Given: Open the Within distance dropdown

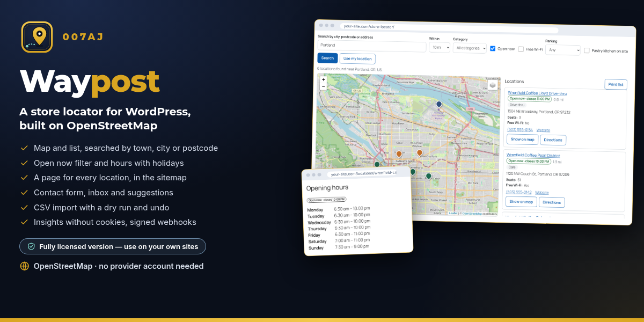Looking at the screenshot, I should (x=440, y=47).
